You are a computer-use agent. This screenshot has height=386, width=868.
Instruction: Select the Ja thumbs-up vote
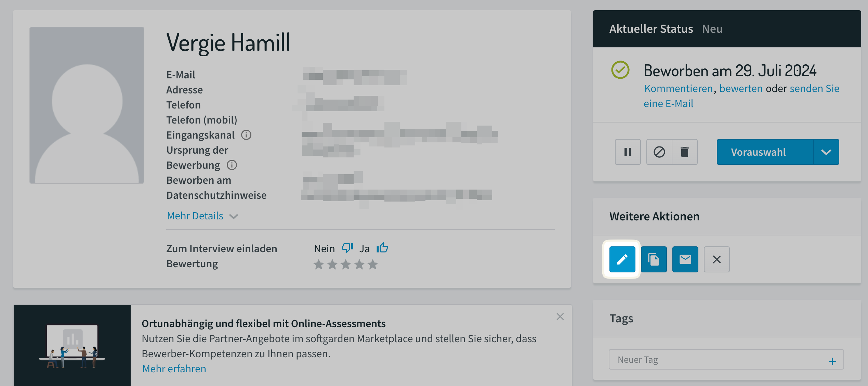pyautogui.click(x=382, y=247)
